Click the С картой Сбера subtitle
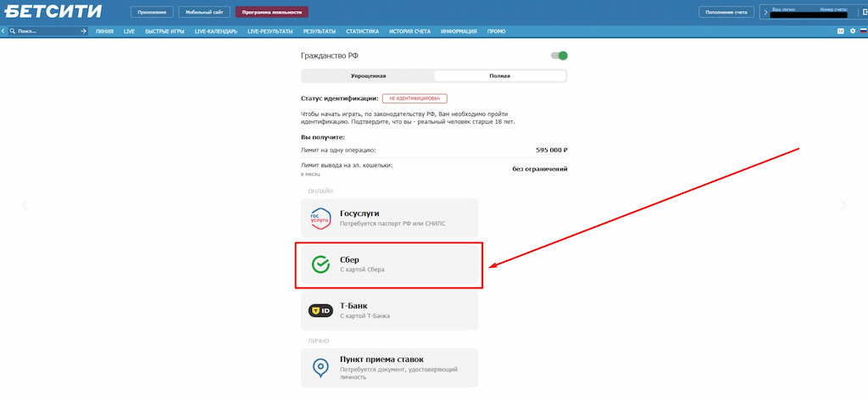The width and height of the screenshot is (868, 400). pyautogui.click(x=362, y=269)
